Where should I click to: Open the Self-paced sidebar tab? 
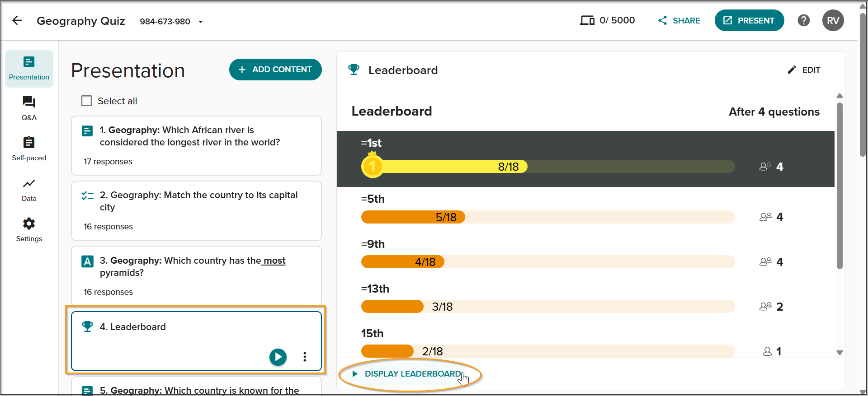point(29,149)
